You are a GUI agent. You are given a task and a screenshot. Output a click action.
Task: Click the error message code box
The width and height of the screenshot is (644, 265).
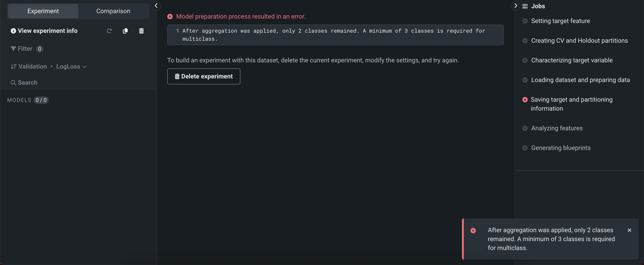pyautogui.click(x=335, y=35)
